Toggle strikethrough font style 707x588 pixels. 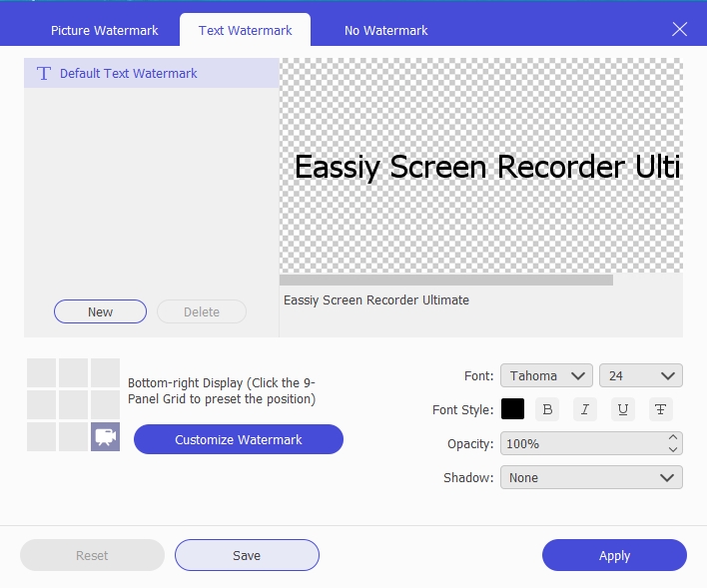pyautogui.click(x=660, y=409)
